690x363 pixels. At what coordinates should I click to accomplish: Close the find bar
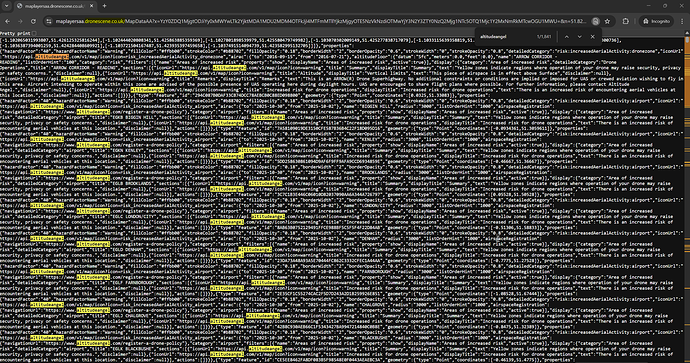coord(592,37)
